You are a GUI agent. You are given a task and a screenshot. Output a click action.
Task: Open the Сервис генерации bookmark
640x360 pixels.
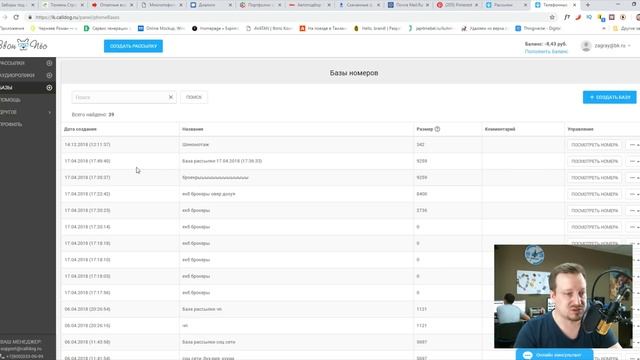click(107, 28)
